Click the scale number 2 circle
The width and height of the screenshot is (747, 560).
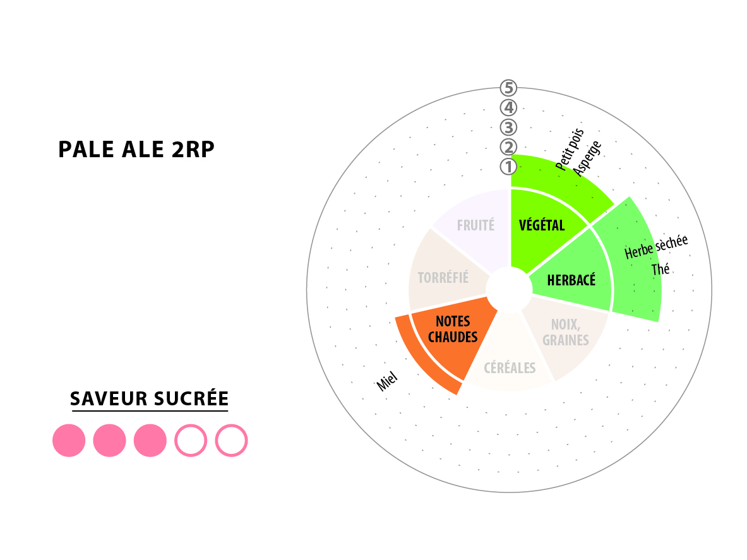[x=508, y=147]
